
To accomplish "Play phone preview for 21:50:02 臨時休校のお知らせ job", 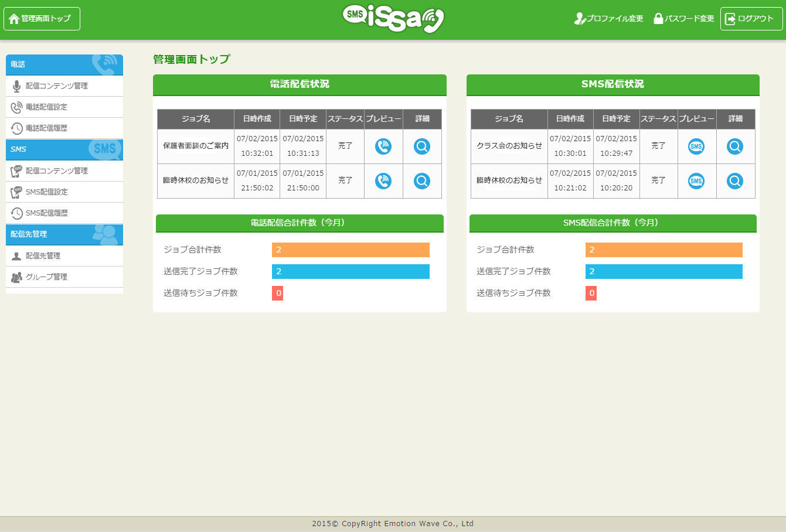I will click(x=383, y=181).
